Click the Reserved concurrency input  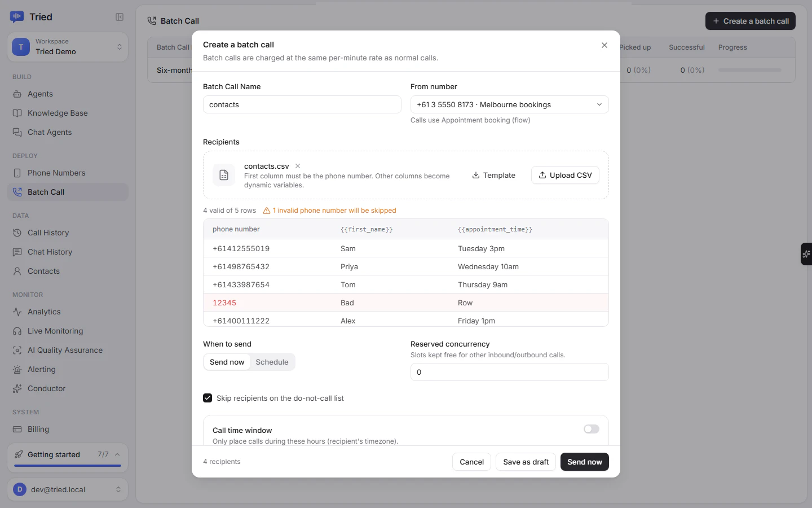510,373
